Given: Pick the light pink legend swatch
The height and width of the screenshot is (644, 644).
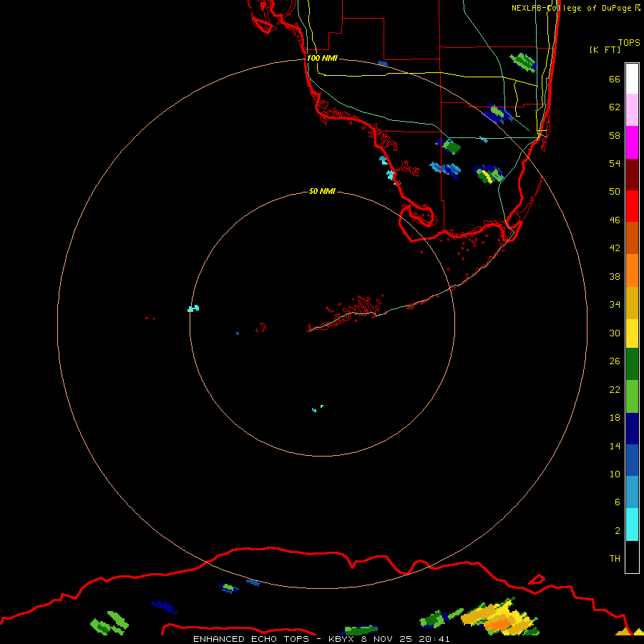Looking at the screenshot, I should (632, 109).
